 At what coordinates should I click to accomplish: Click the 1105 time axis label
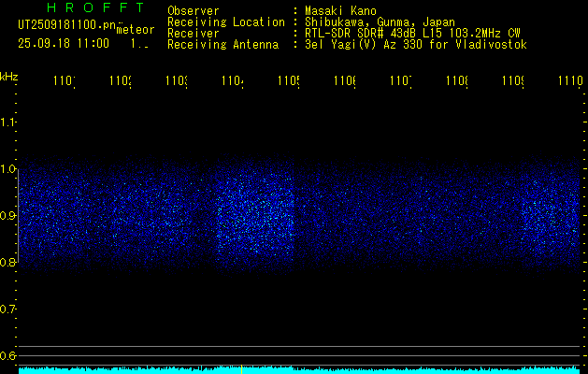pos(289,80)
